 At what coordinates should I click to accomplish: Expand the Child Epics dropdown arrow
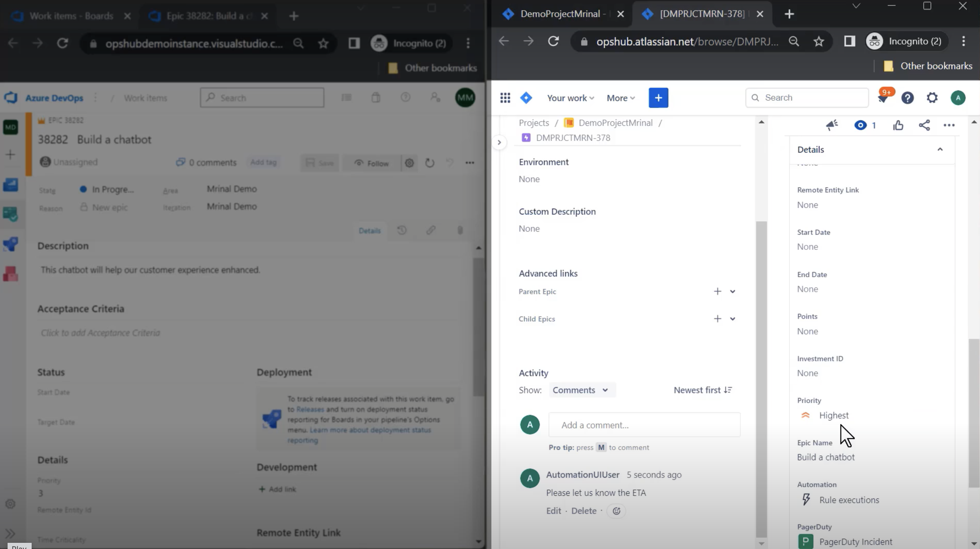click(732, 319)
